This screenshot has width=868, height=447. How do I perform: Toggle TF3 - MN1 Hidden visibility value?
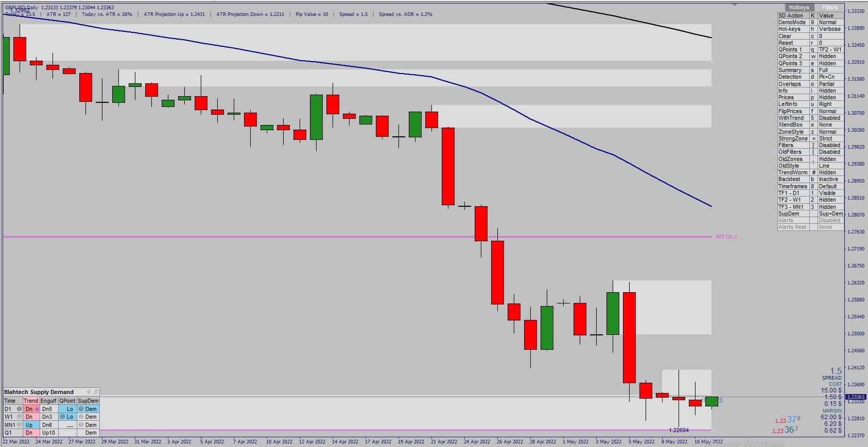click(x=830, y=207)
